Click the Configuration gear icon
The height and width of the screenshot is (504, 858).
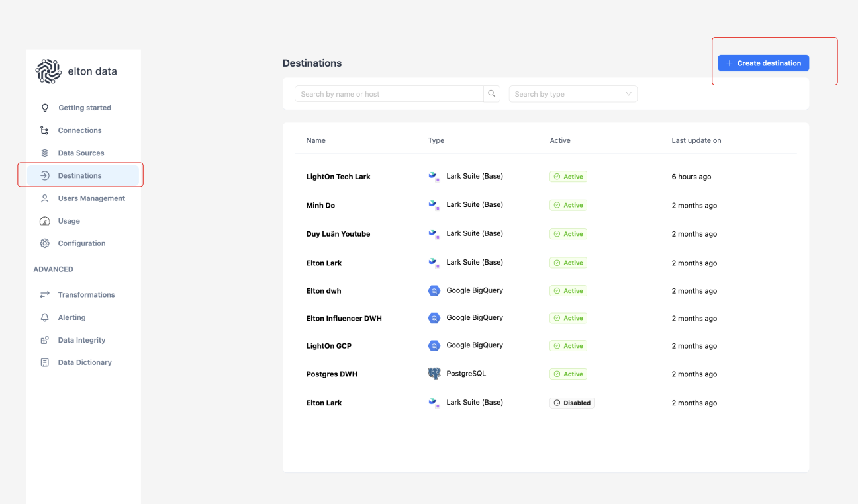(x=44, y=243)
